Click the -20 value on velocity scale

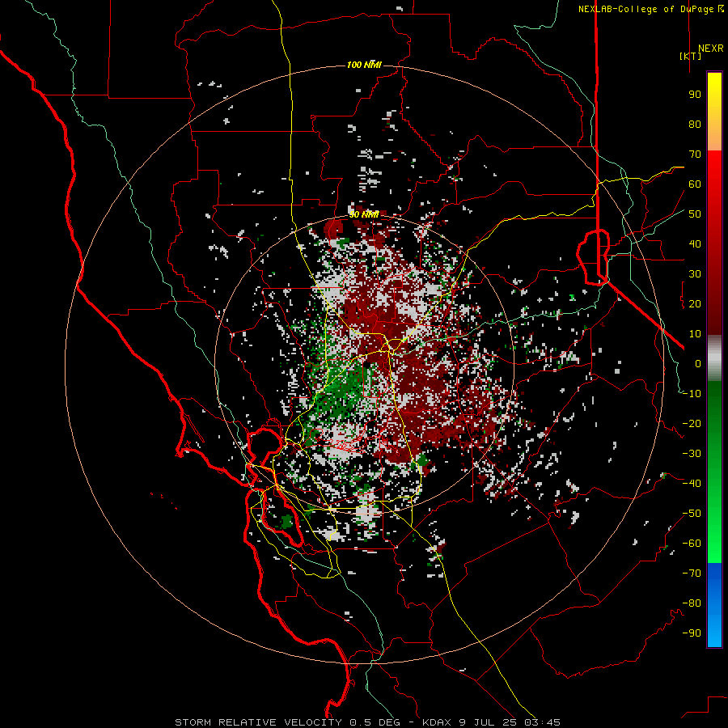click(x=692, y=424)
